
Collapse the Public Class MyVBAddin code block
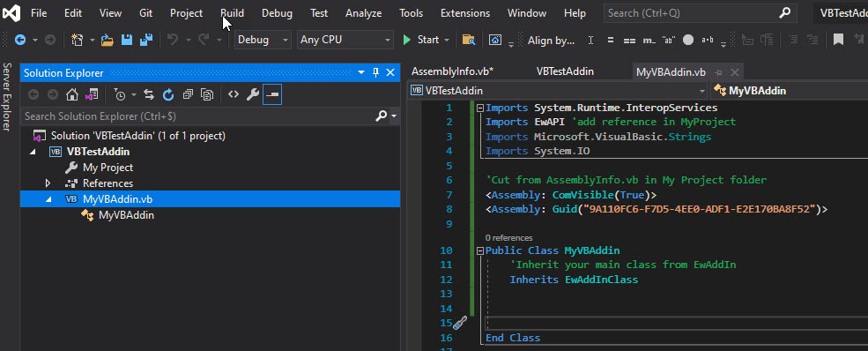coord(480,250)
